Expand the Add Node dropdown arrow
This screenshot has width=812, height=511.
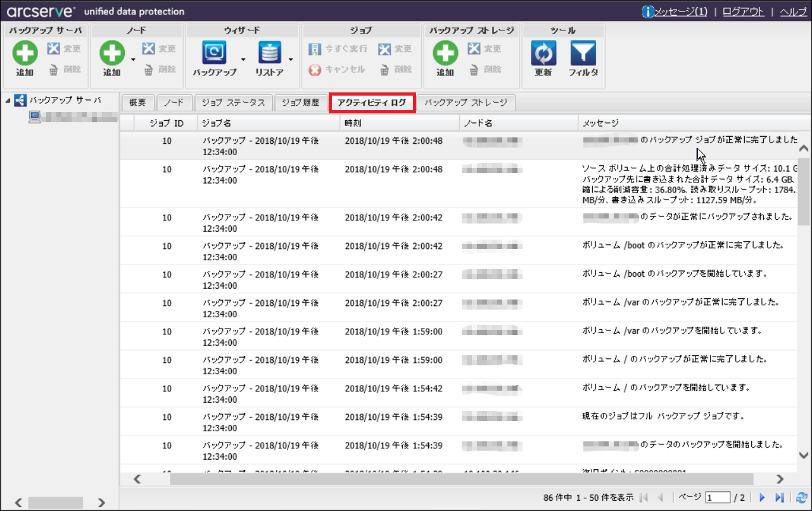click(134, 60)
